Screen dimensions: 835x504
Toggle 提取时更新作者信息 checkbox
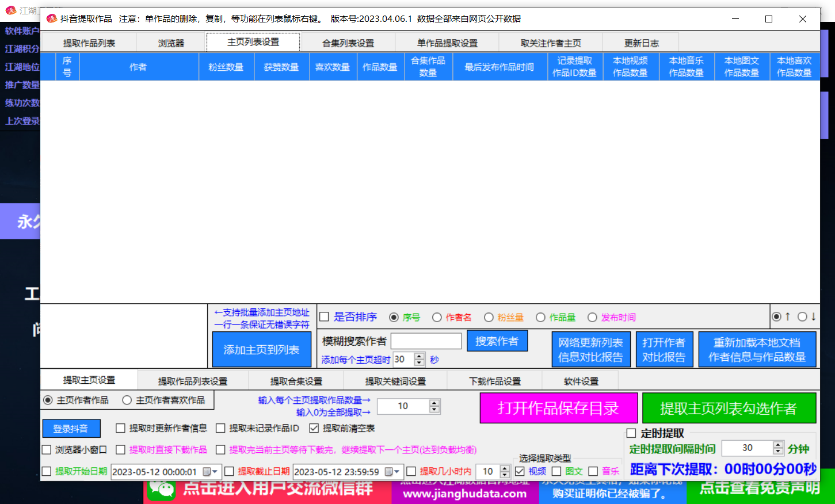(x=120, y=428)
